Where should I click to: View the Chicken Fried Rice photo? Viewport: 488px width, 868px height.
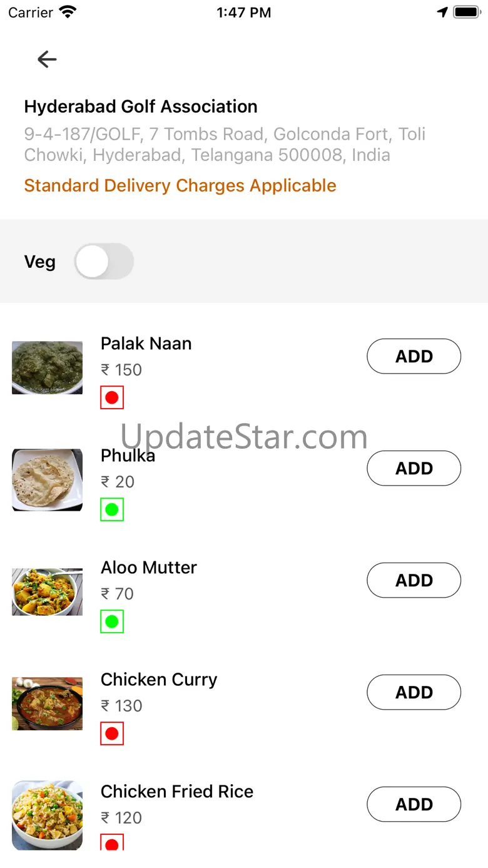47,815
